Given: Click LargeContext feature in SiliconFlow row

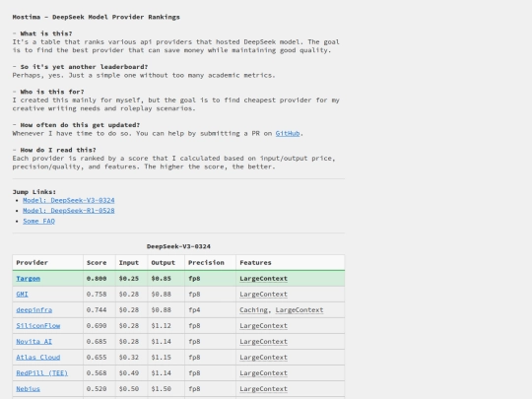Looking at the screenshot, I should [x=263, y=326].
